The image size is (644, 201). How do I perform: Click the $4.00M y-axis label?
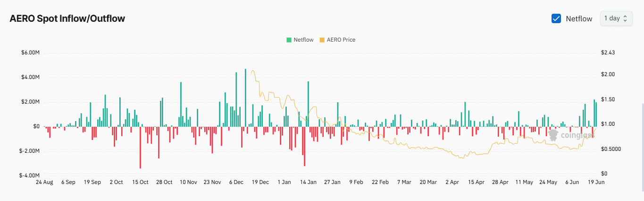click(x=30, y=77)
